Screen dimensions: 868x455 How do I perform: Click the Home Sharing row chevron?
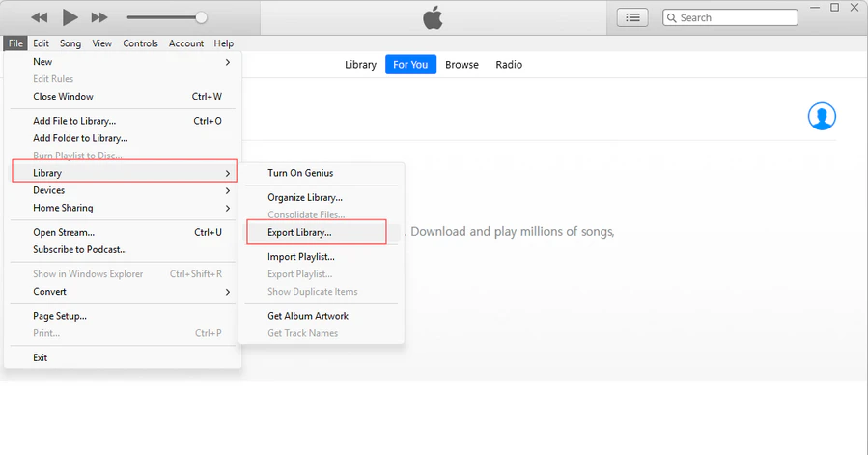coord(228,209)
